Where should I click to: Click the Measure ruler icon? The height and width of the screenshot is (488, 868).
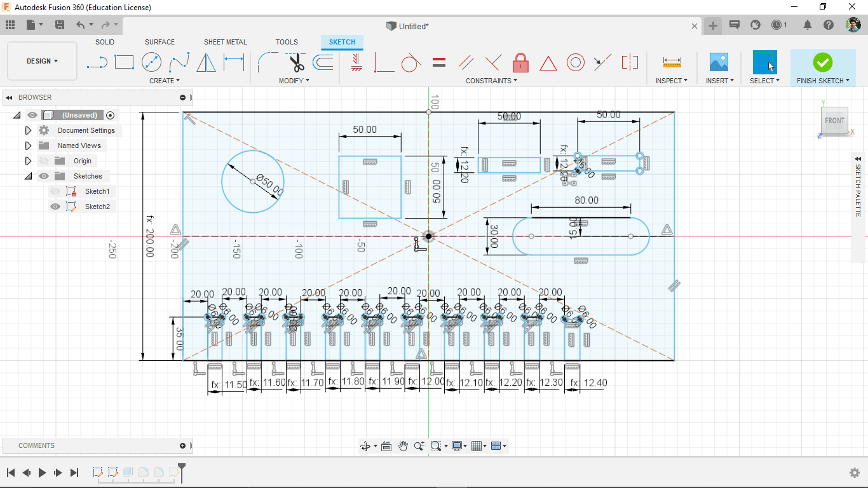(672, 62)
